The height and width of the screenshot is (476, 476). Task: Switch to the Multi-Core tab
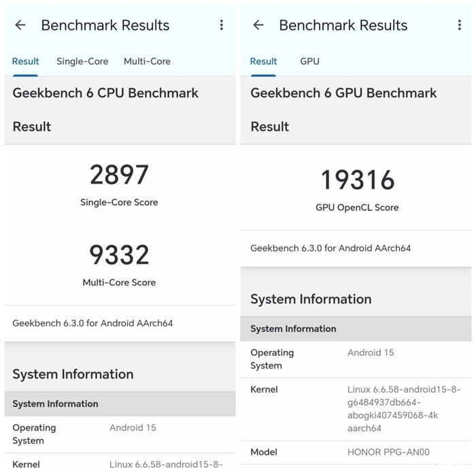click(147, 61)
